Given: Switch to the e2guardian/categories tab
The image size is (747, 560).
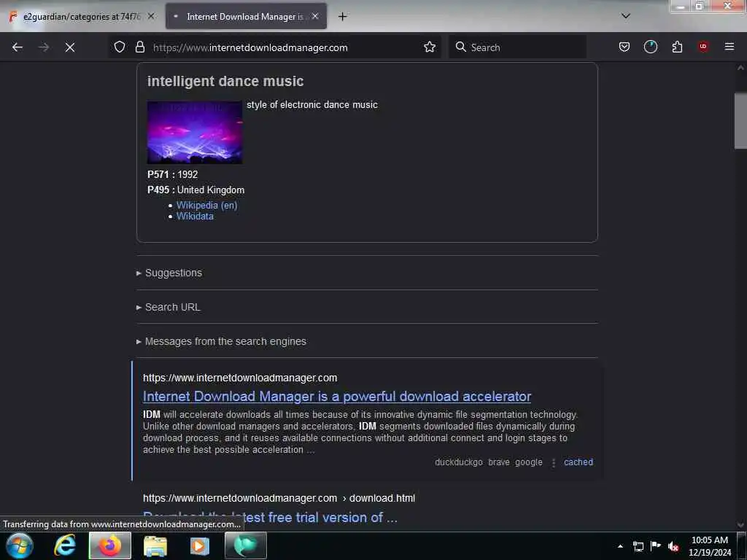Looking at the screenshot, I should [82, 16].
